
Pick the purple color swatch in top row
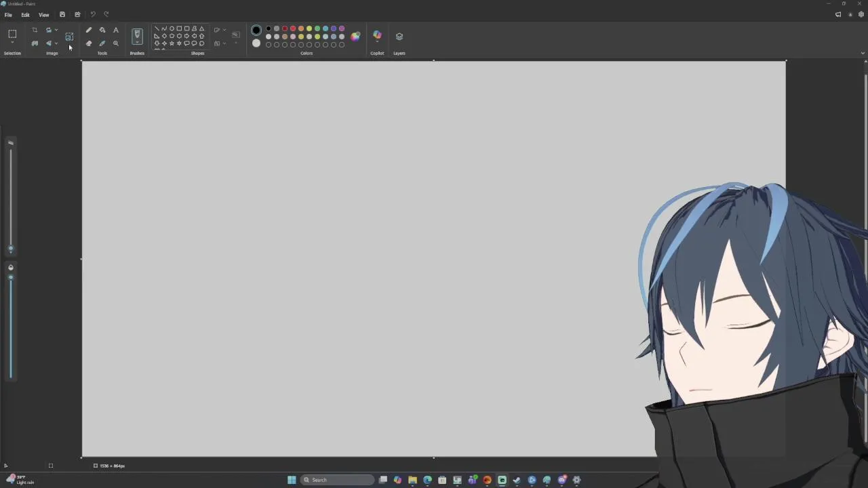tap(341, 29)
